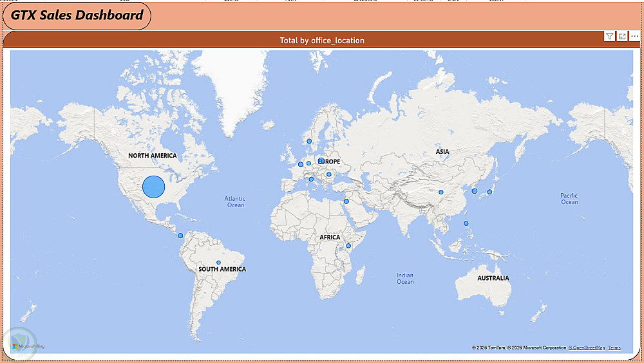Viewport: 644px width, 363px height.
Task: Select the bubble near Panama in Central America
Action: (x=180, y=236)
